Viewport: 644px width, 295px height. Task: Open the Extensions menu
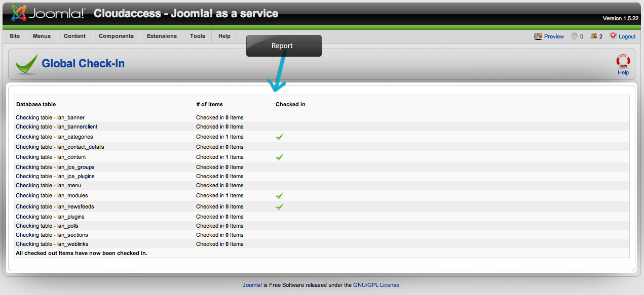(162, 36)
